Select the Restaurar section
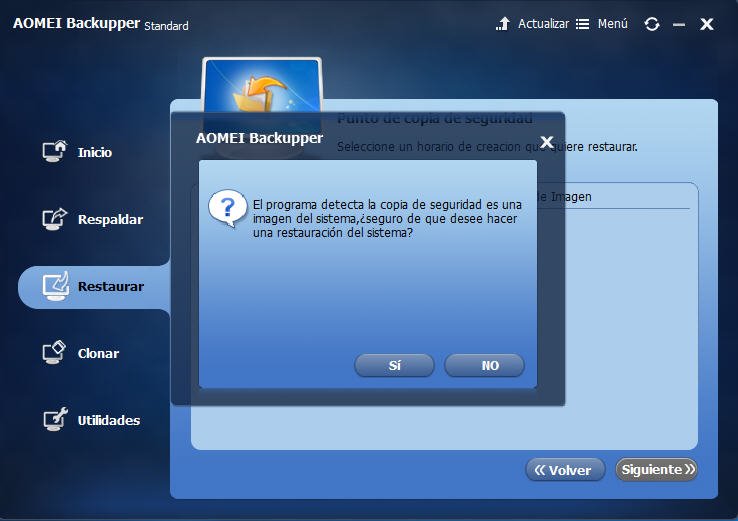738x521 pixels. tap(93, 287)
